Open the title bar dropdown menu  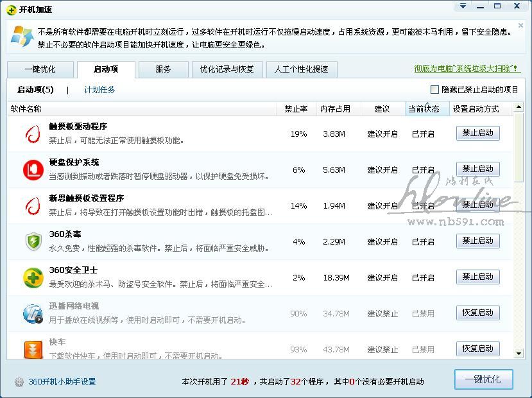pos(462,6)
